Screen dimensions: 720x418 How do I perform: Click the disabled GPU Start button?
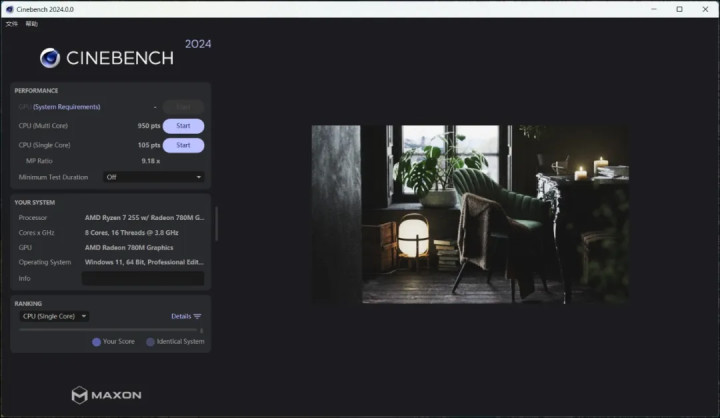click(183, 107)
